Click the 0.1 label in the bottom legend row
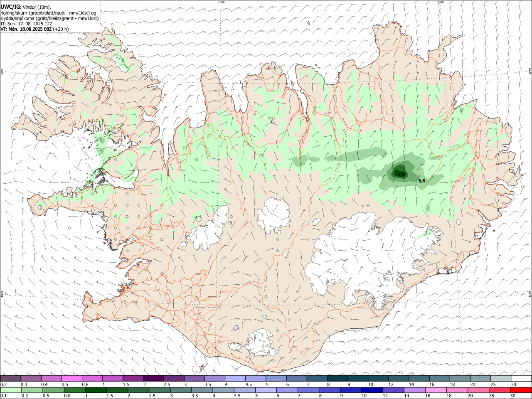This screenshot has width=532, height=399. click(3, 396)
